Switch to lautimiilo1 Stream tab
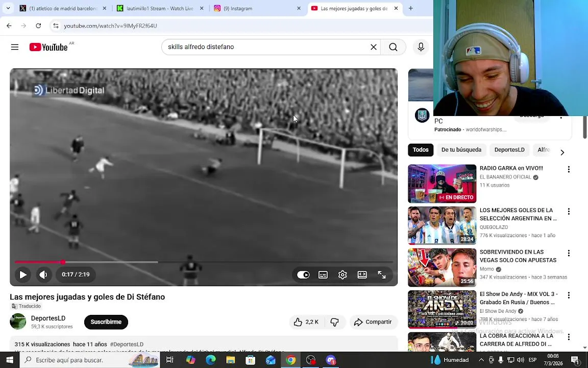Screen dimensions: 588x368 160,8
